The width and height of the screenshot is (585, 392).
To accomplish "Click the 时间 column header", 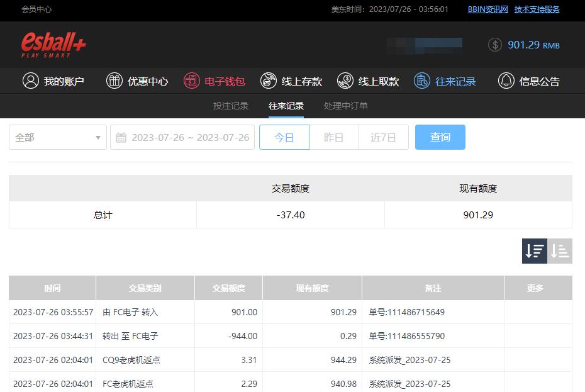I will pyautogui.click(x=52, y=288).
